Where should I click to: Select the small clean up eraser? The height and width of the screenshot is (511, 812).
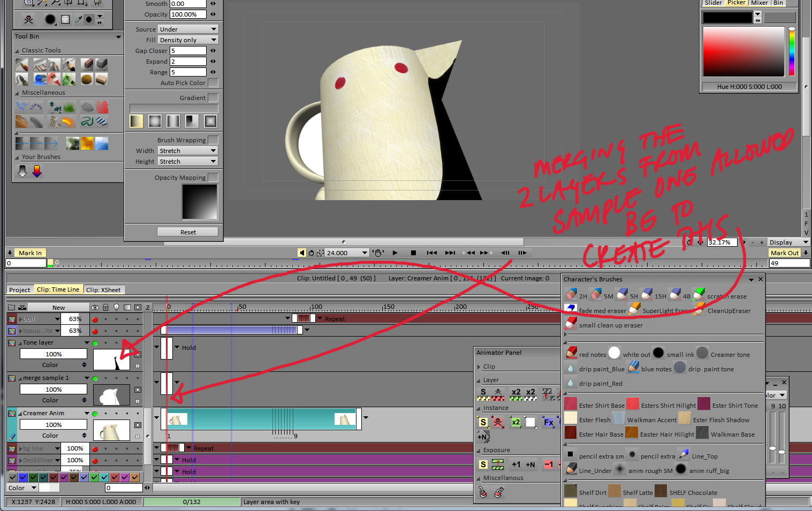click(x=571, y=324)
